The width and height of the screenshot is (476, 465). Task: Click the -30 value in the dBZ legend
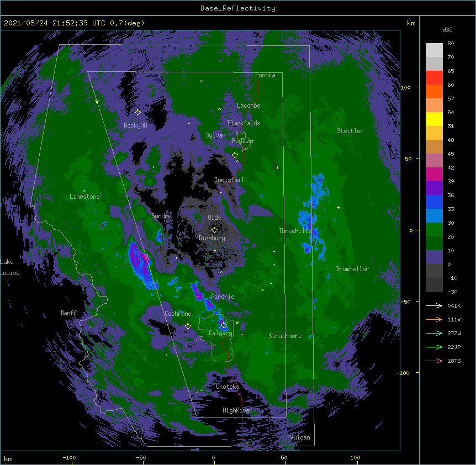(452, 292)
